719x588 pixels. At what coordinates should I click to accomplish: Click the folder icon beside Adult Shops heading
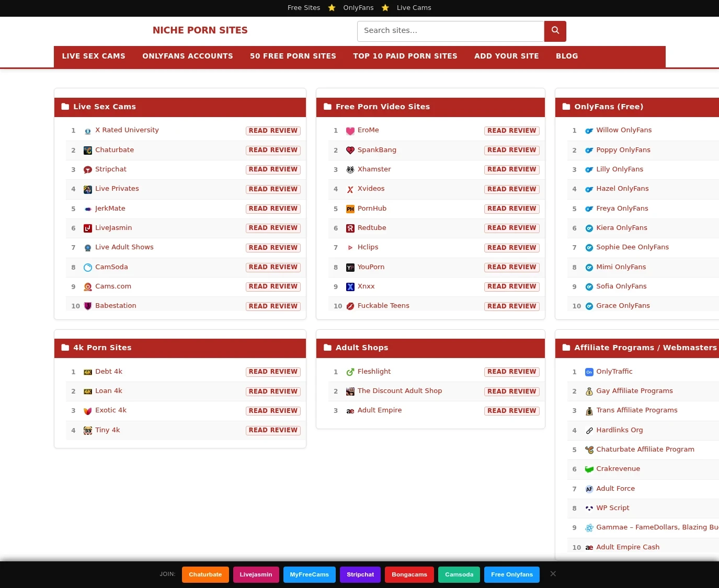[x=328, y=348]
